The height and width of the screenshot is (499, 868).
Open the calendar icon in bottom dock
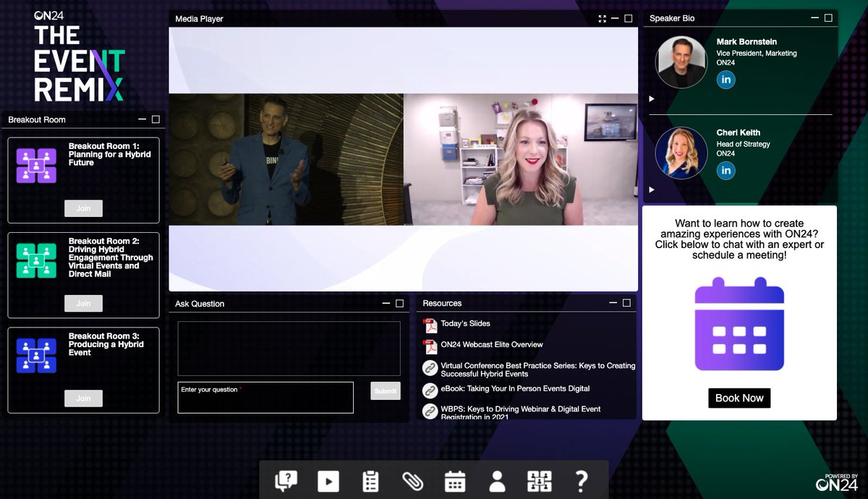click(455, 481)
